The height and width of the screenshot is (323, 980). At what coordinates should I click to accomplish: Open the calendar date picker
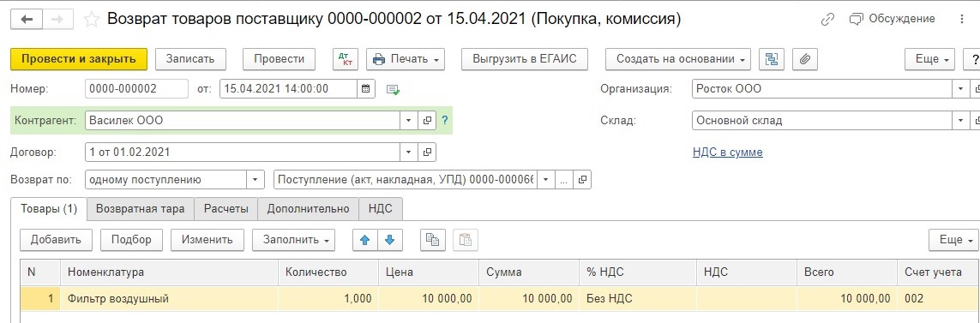point(366,89)
